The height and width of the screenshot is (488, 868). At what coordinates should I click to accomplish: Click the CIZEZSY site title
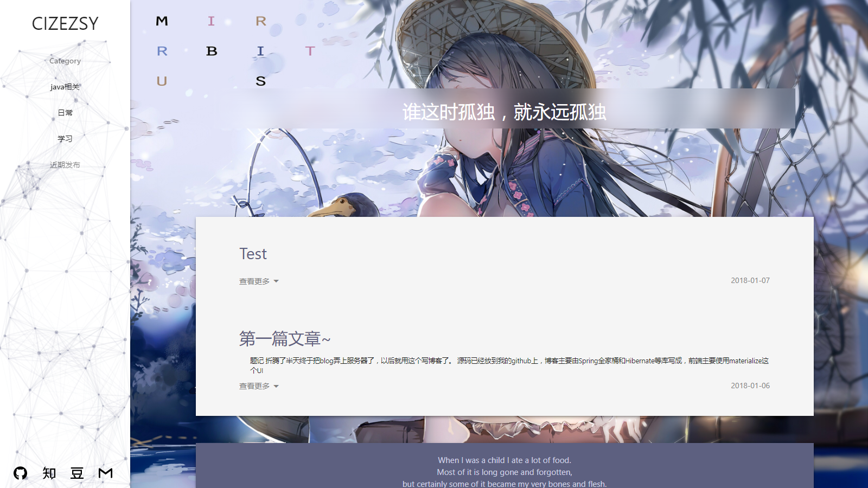pos(65,23)
